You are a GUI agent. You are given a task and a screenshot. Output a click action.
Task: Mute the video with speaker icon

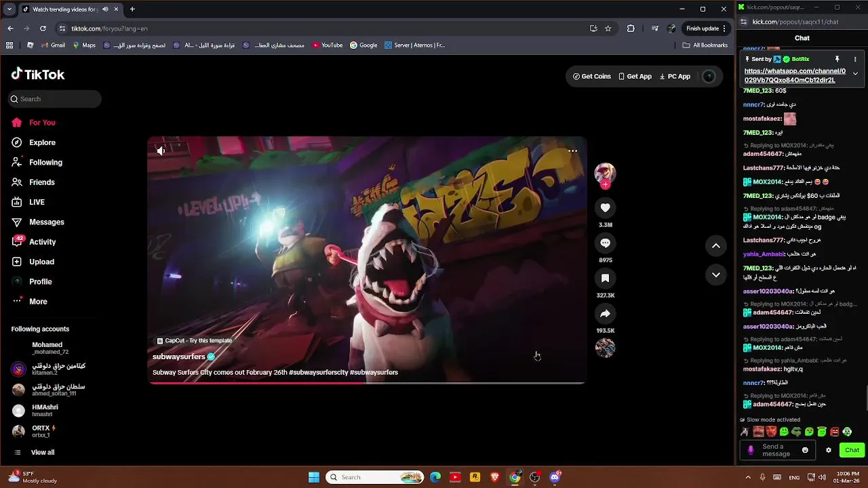(161, 150)
